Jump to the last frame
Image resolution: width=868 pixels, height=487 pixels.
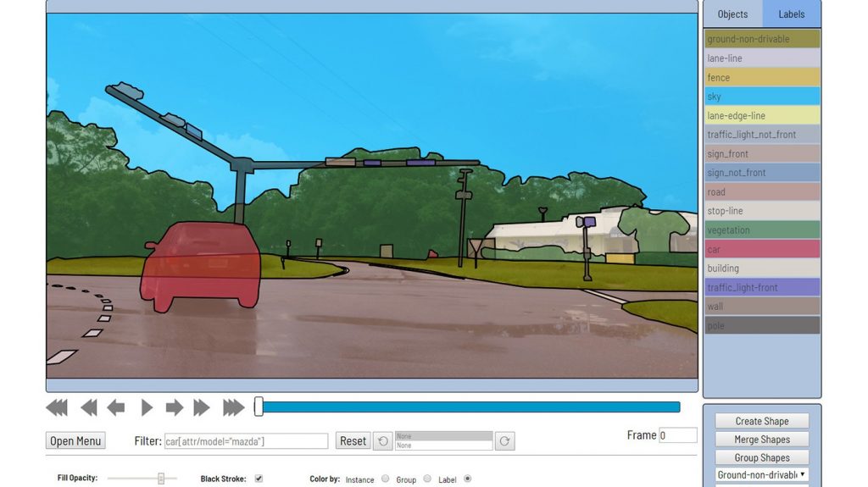[233, 408]
